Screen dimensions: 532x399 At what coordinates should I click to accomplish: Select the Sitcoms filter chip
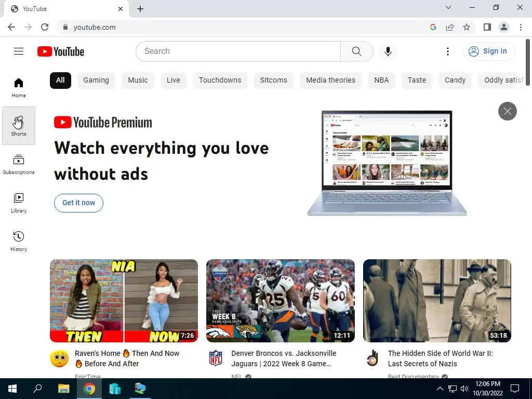(273, 80)
